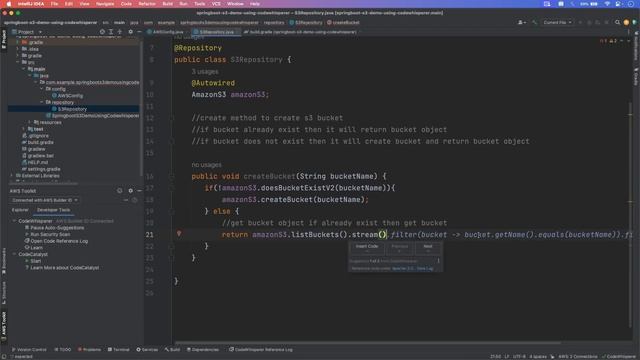Image resolution: width=640 pixels, height=360 pixels.
Task: Click Start under CodeCatalyst
Action: click(x=33, y=261)
